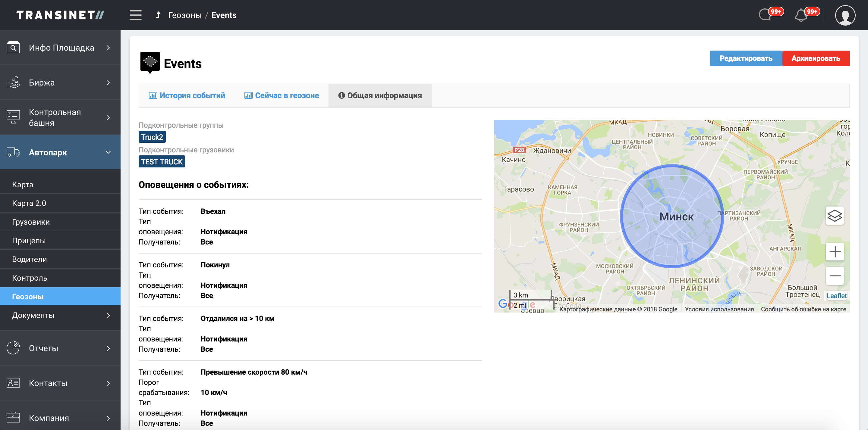Open notifications bell icon
Viewport: 868px width, 430px height.
(801, 15)
